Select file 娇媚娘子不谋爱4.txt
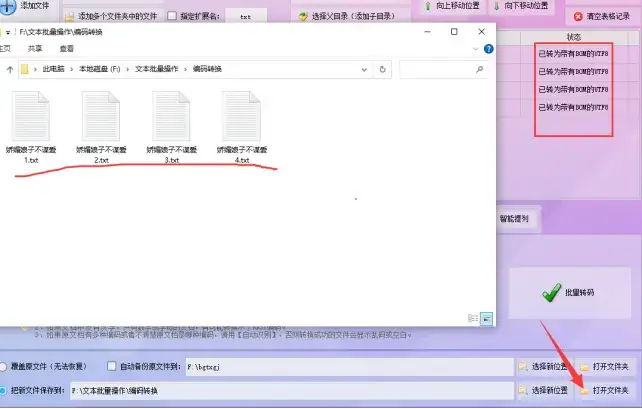642x409 pixels. (x=241, y=119)
